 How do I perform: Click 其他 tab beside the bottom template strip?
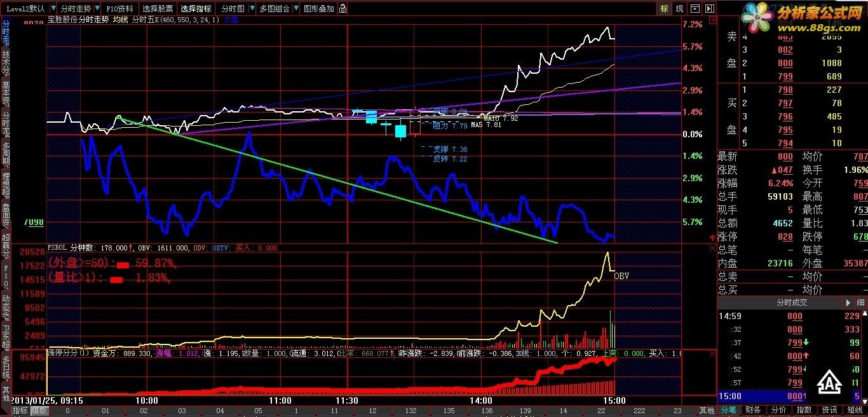(x=707, y=411)
